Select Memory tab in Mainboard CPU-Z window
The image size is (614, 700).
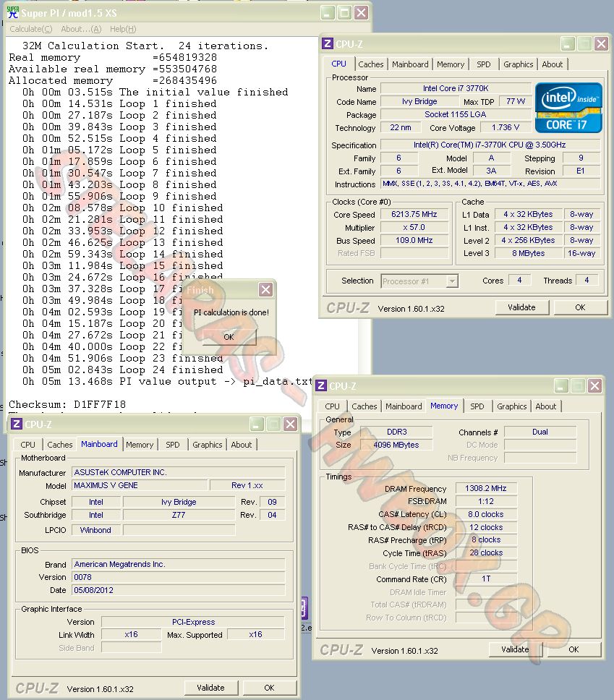pos(140,445)
